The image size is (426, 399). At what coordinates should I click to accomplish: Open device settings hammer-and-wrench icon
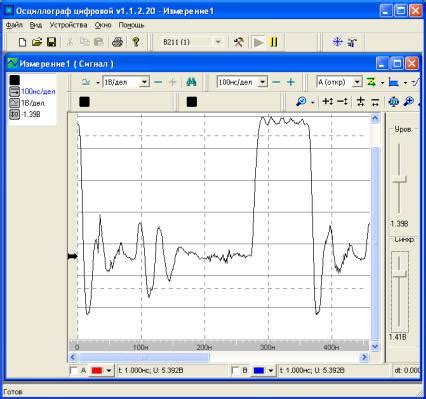pyautogui.click(x=238, y=42)
